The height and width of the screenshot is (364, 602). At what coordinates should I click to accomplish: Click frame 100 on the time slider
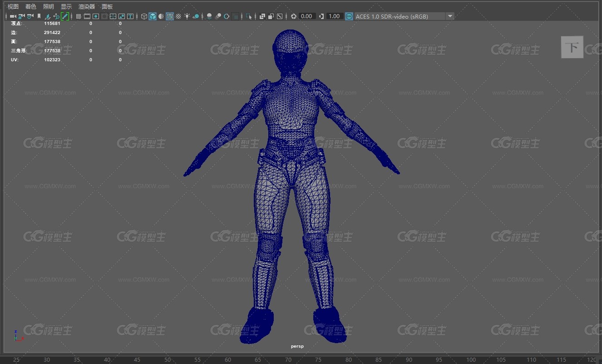471,360
